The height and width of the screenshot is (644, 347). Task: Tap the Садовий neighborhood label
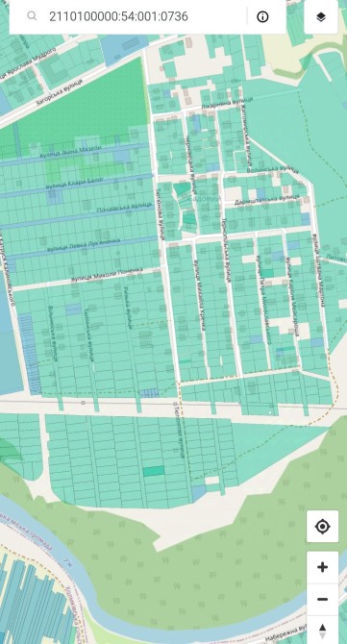tap(205, 198)
